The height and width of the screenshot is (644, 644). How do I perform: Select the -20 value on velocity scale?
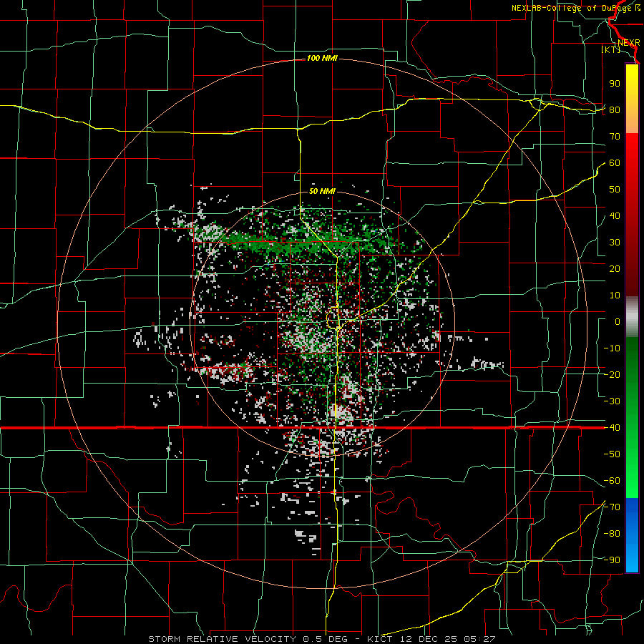(612, 374)
